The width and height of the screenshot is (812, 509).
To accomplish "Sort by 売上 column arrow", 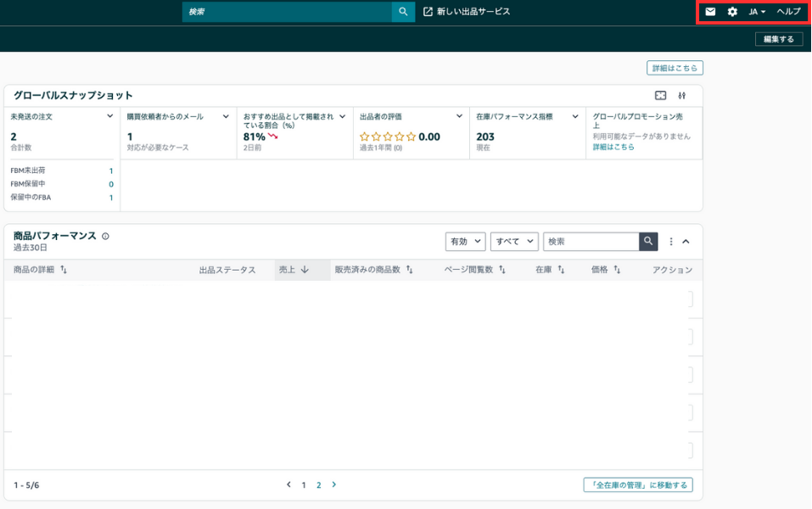I will click(x=304, y=270).
